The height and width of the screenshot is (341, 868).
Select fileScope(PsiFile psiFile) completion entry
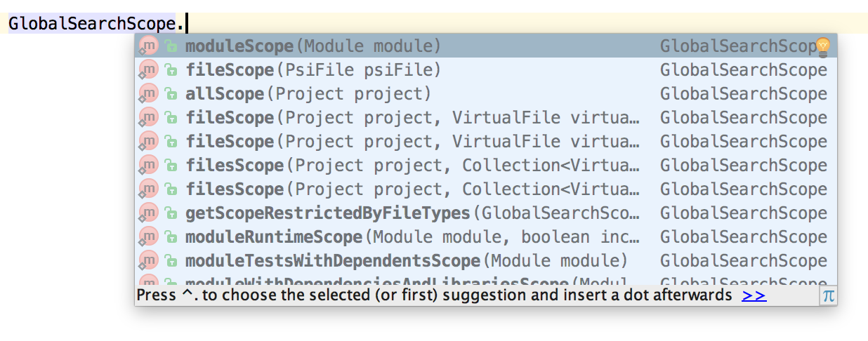(485, 70)
